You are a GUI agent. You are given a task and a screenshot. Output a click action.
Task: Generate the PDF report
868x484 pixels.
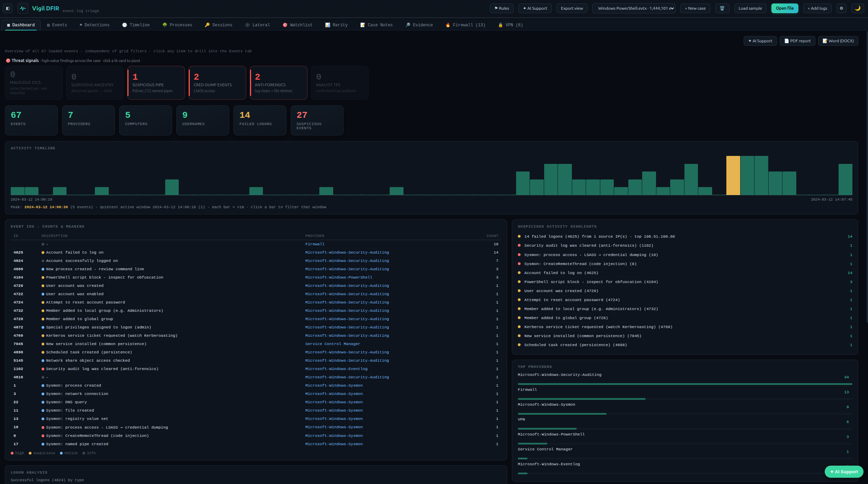tap(797, 41)
